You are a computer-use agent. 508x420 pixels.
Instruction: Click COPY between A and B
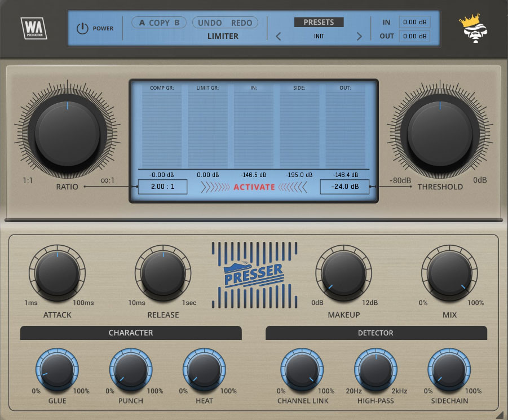[x=159, y=23]
